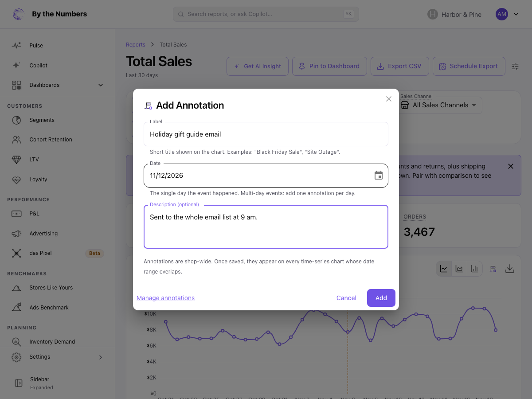
Task: Cancel the annotation dialog
Action: click(346, 298)
